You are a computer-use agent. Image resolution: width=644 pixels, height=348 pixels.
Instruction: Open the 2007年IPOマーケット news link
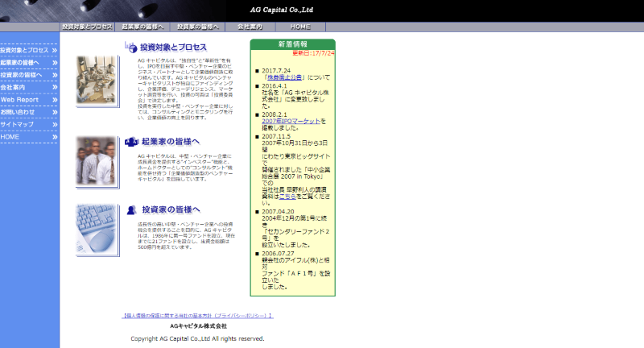pyautogui.click(x=291, y=121)
